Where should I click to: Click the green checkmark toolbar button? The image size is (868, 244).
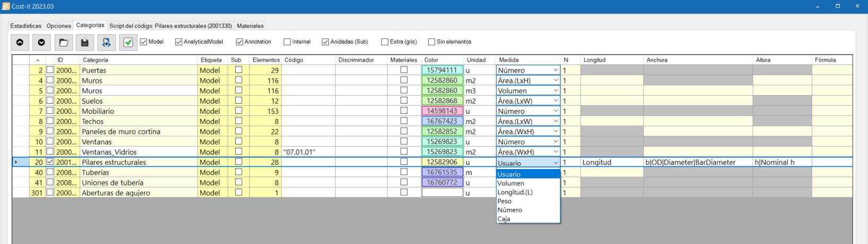128,43
